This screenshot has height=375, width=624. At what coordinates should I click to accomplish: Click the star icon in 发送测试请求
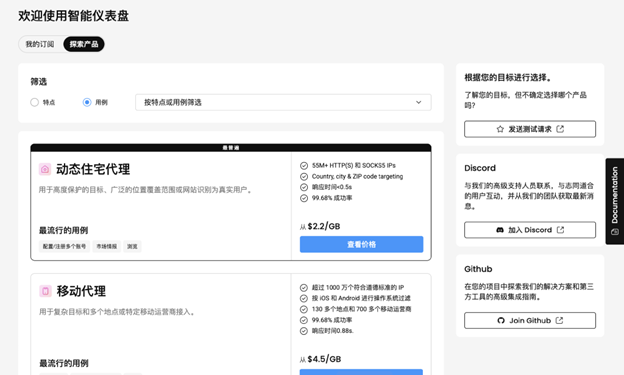(x=500, y=129)
